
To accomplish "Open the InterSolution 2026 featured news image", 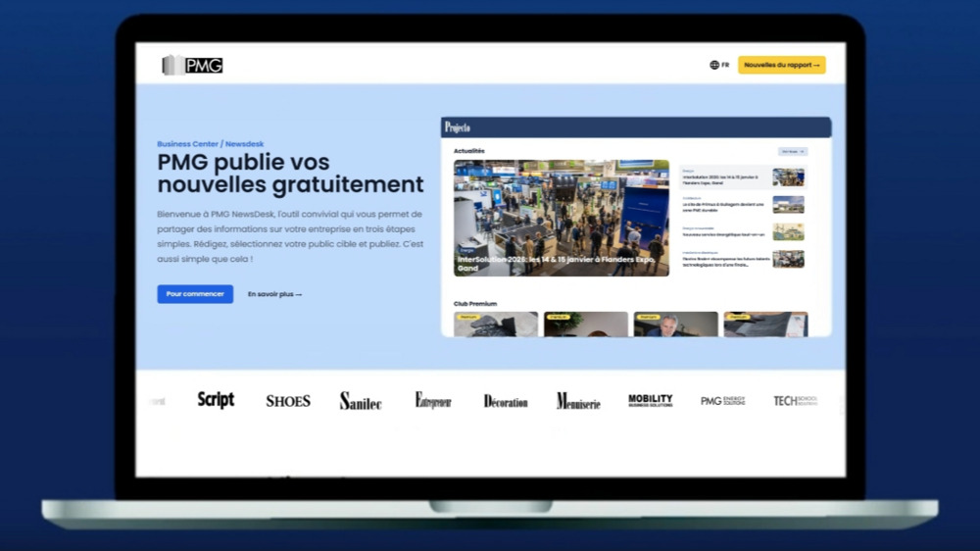I will [562, 218].
